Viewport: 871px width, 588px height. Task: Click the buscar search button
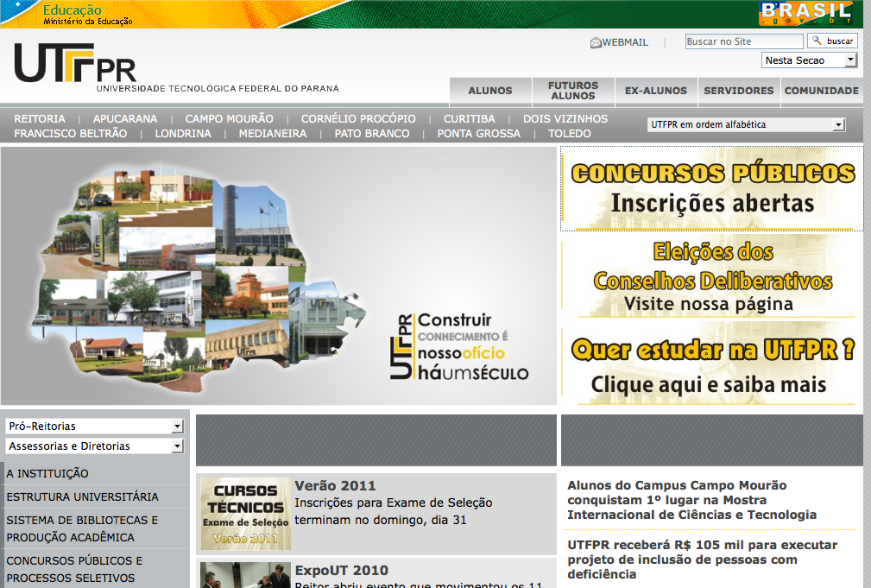click(832, 41)
